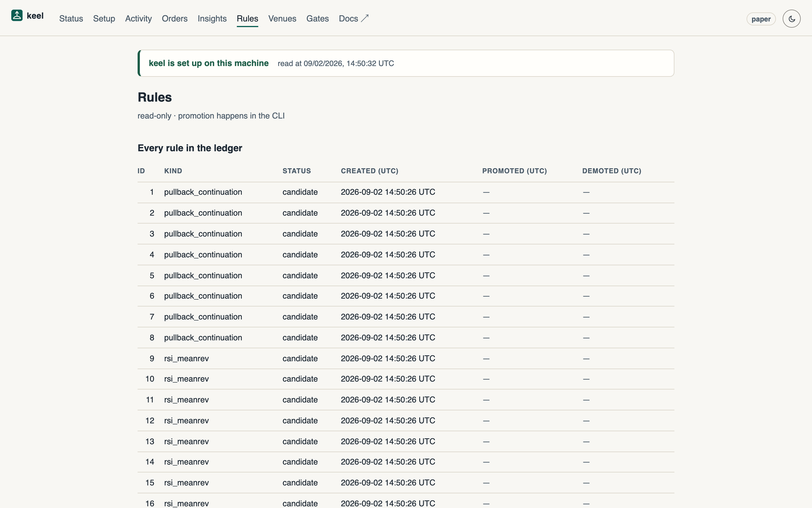Click the candidate status in row 10
The width and height of the screenshot is (812, 508).
click(300, 379)
